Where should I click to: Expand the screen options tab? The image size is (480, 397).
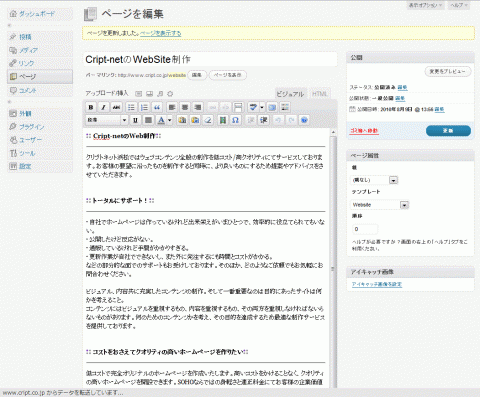[425, 5]
